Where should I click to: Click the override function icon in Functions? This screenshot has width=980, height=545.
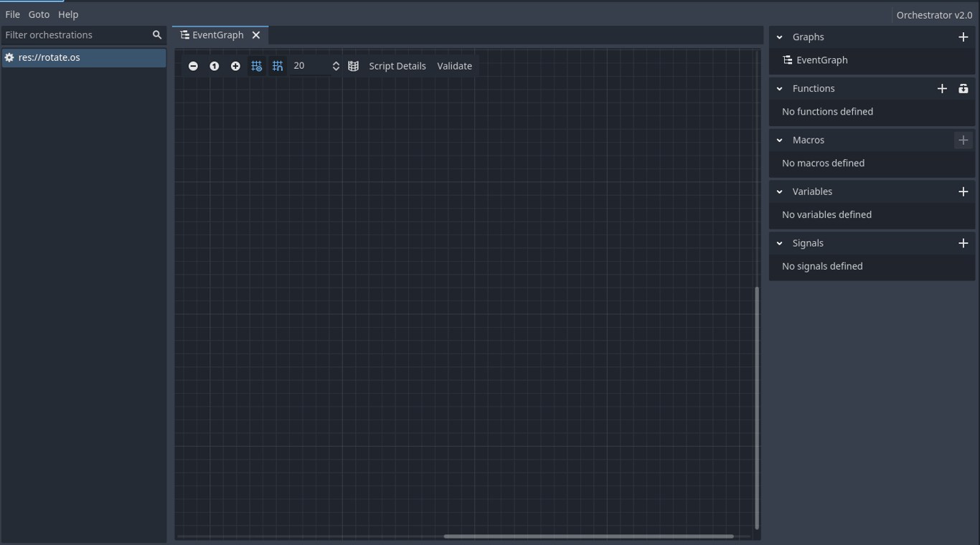click(963, 89)
